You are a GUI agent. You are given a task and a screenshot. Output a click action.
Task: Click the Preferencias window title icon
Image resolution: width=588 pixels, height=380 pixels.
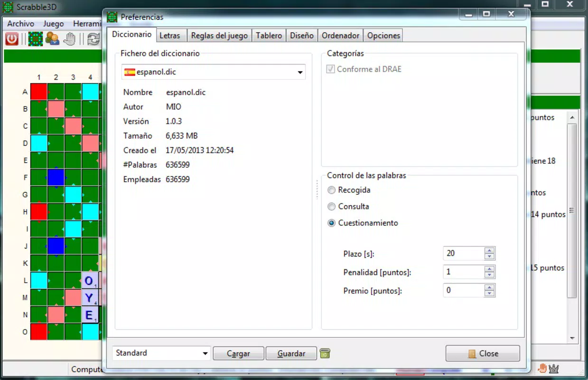coord(112,17)
